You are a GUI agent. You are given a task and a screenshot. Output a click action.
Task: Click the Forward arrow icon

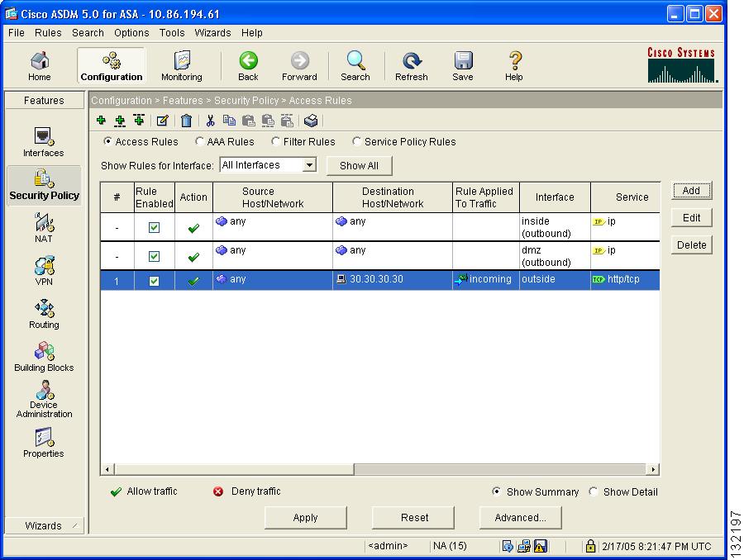[x=299, y=66]
